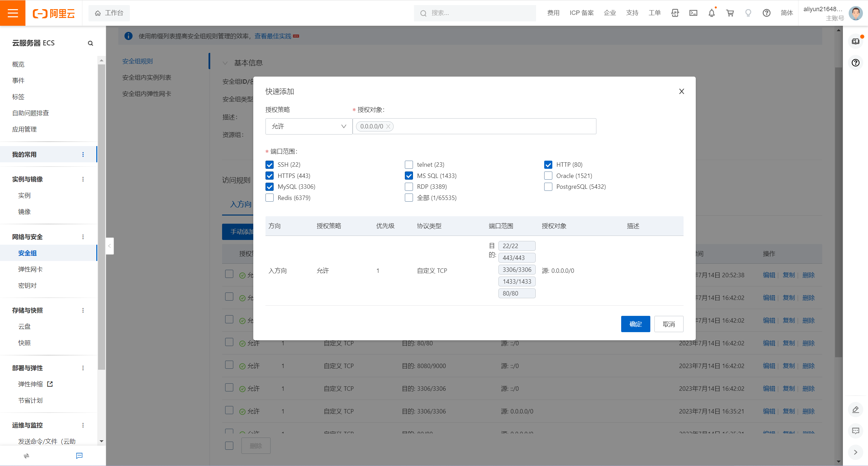Click inside the 授权对象 input field
868x466 pixels.
point(492,126)
